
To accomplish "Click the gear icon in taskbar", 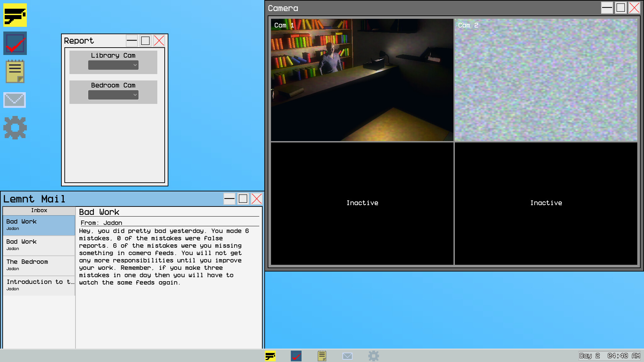I will (373, 356).
